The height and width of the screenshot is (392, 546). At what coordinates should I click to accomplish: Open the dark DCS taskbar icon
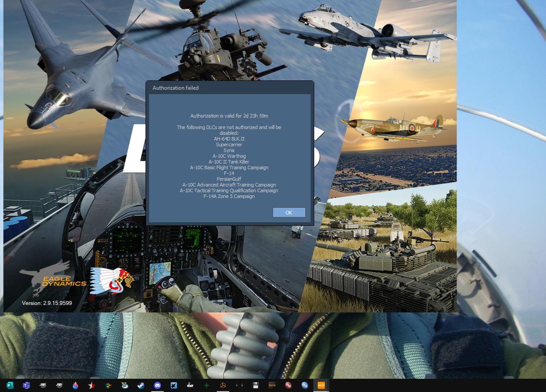(x=272, y=385)
